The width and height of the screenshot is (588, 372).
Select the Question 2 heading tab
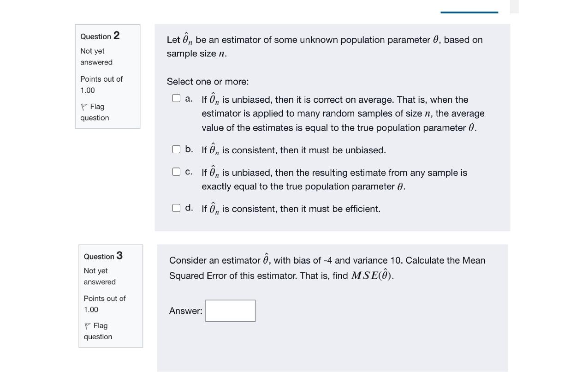pos(100,36)
